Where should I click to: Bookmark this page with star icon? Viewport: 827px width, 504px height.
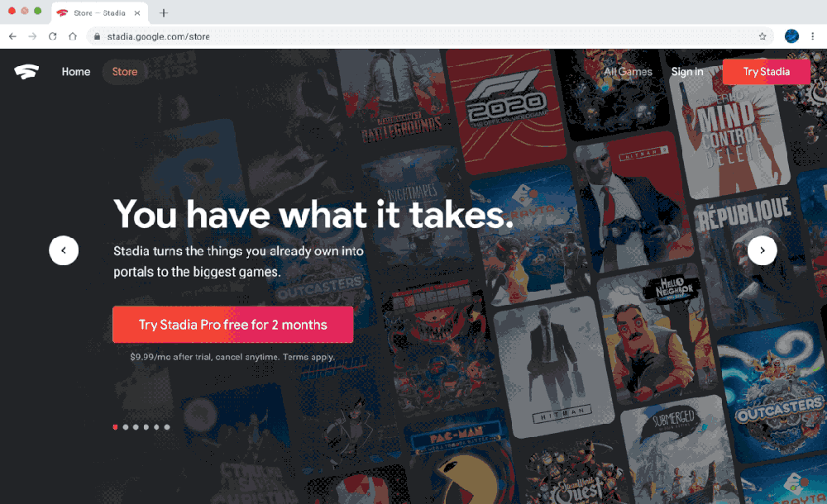coord(762,36)
